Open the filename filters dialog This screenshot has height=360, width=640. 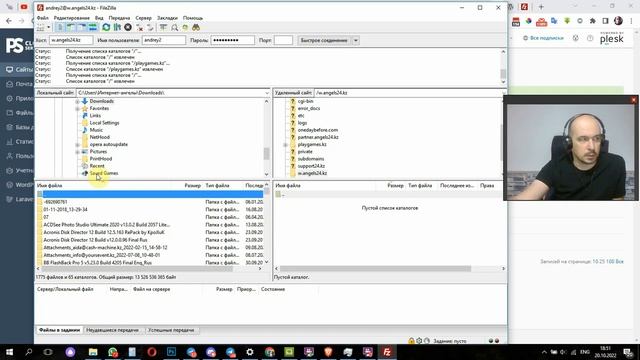coord(163,27)
